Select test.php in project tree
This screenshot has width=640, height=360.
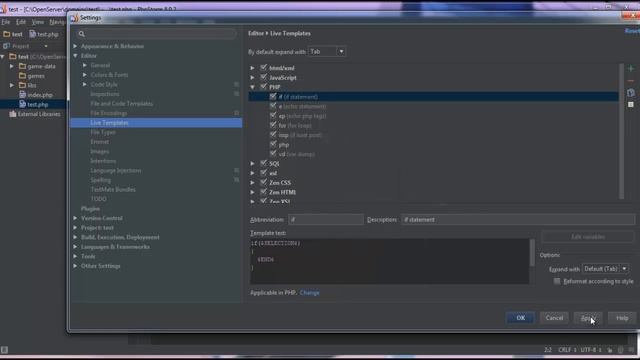tap(38, 104)
